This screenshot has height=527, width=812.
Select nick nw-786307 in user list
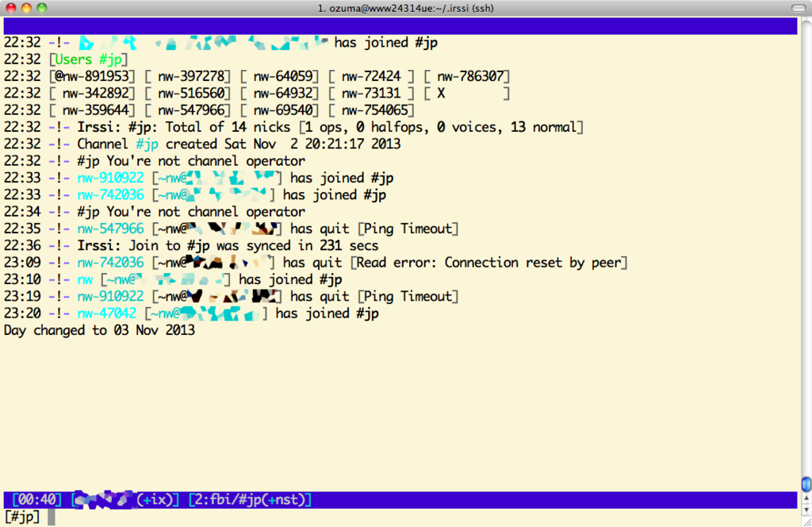tap(470, 76)
